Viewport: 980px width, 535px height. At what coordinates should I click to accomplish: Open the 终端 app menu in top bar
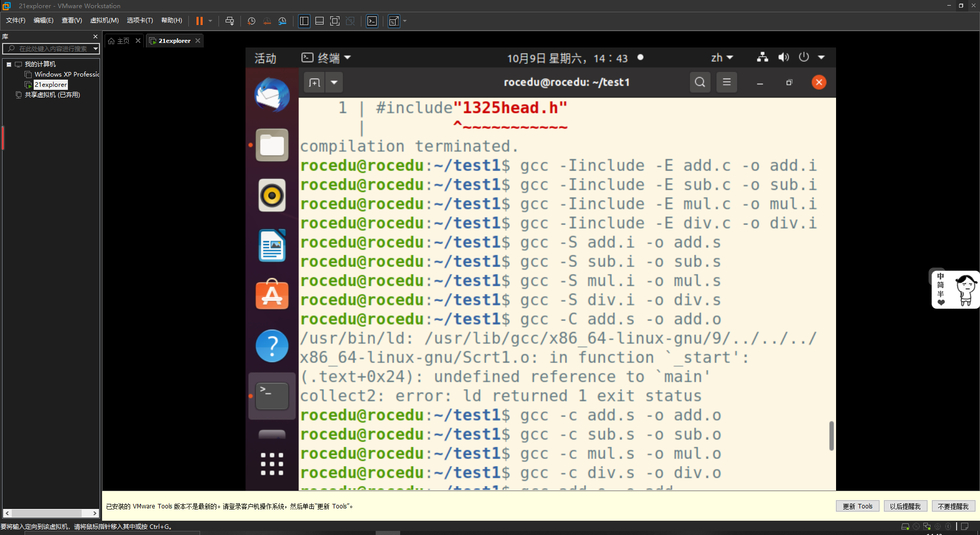pyautogui.click(x=326, y=58)
